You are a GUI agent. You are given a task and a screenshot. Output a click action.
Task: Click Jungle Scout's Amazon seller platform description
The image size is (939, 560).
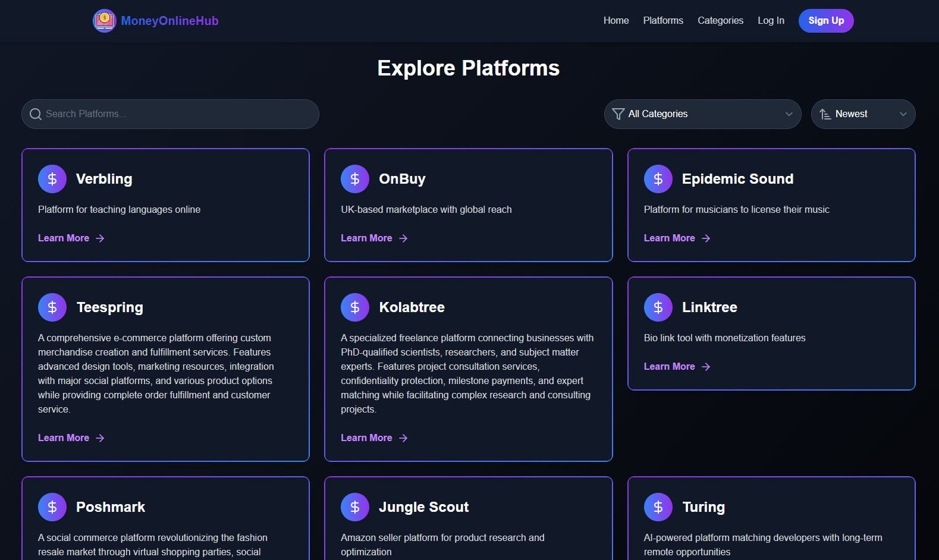point(442,545)
